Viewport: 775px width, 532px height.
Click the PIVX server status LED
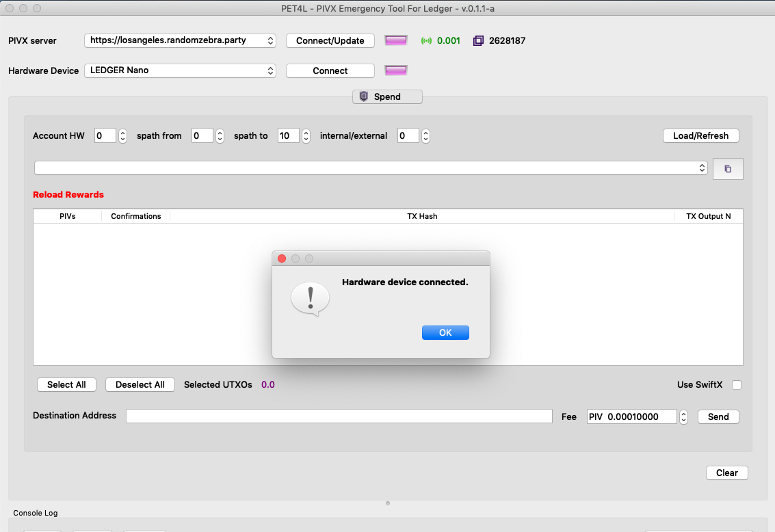point(396,40)
